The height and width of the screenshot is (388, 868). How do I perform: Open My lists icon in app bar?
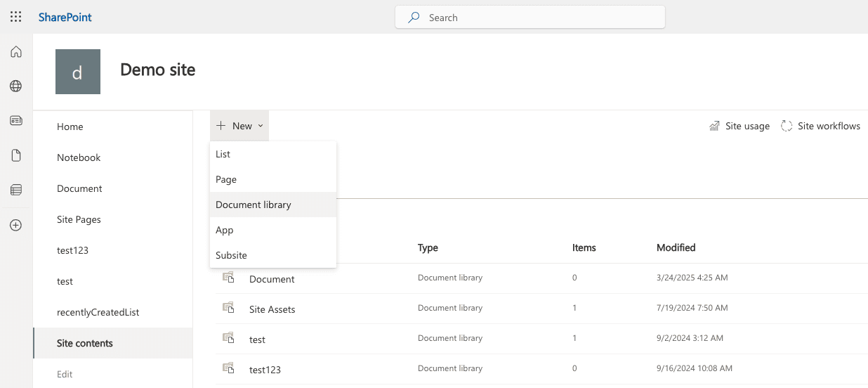point(15,190)
